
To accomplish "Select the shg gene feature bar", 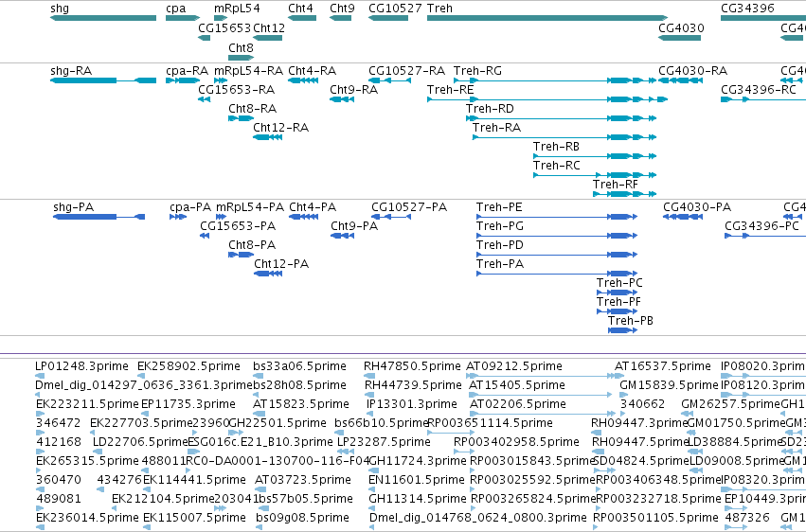I will [103, 18].
